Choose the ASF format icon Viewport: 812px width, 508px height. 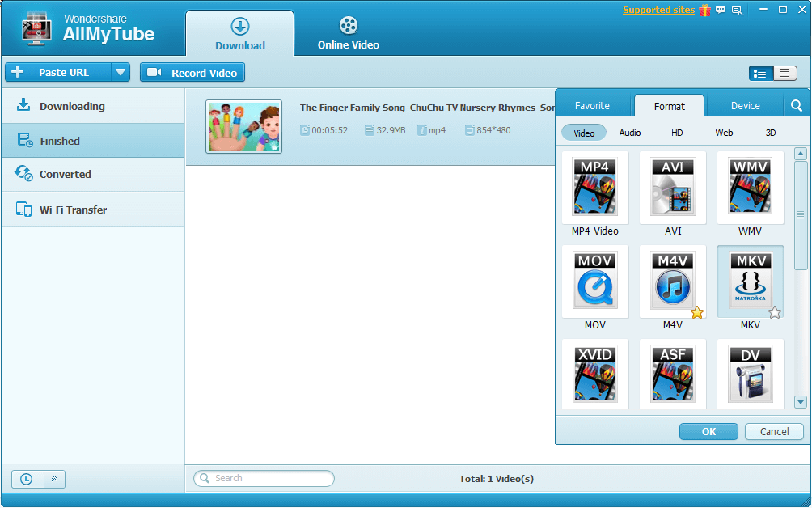[x=672, y=374]
